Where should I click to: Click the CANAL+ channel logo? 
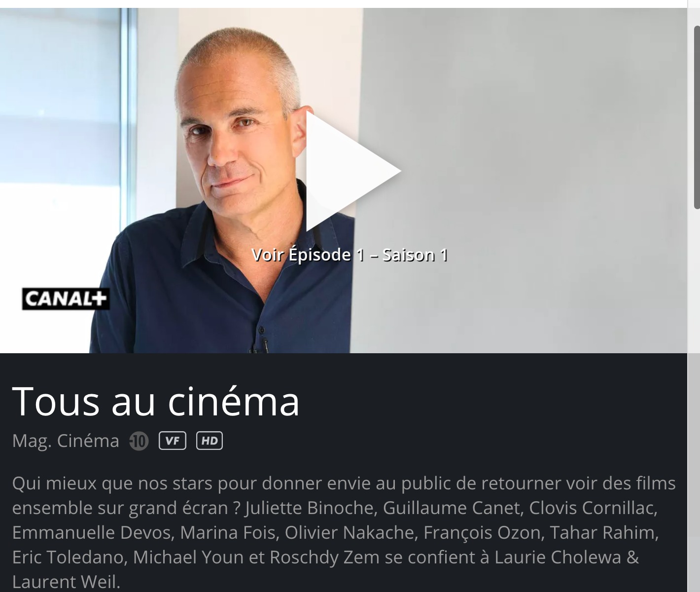click(x=65, y=299)
